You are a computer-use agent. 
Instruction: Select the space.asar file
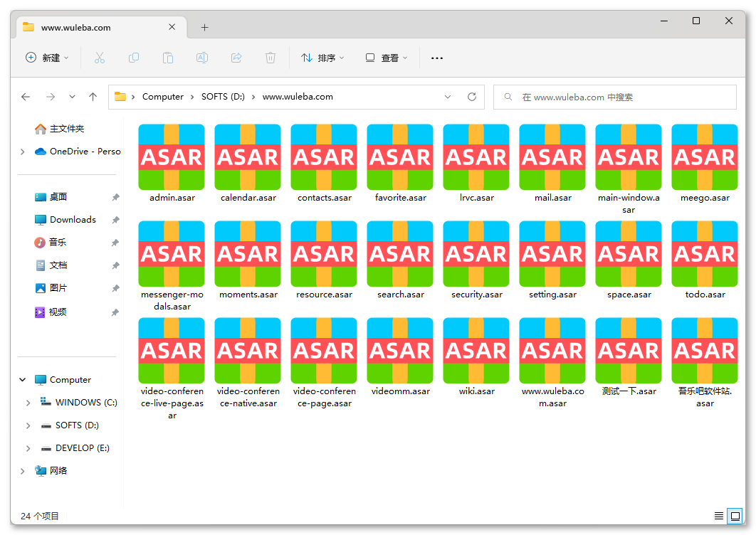(629, 260)
